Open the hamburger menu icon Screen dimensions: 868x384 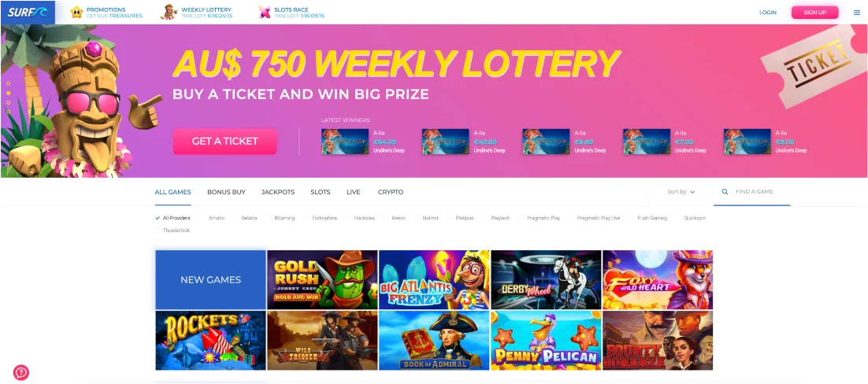pos(857,12)
